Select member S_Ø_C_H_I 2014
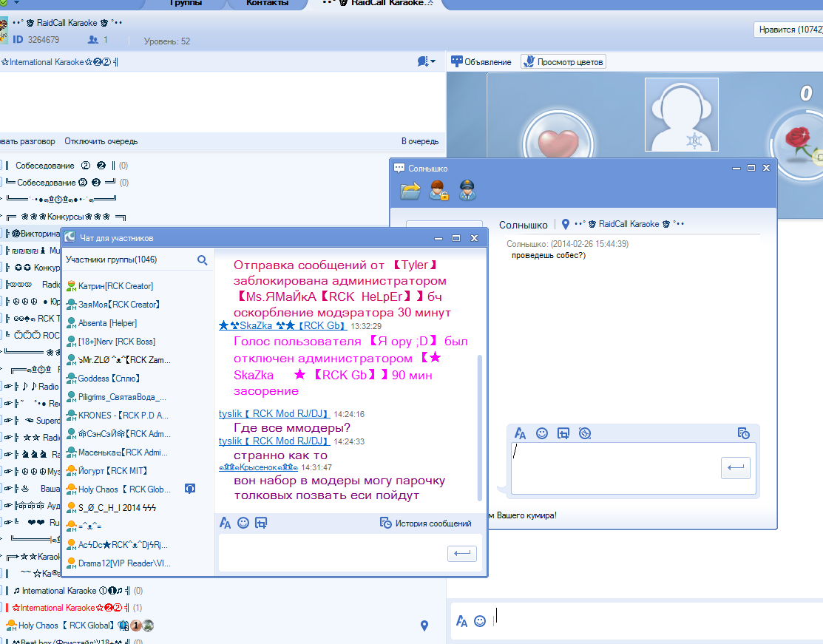This screenshot has width=823, height=644. (x=117, y=508)
